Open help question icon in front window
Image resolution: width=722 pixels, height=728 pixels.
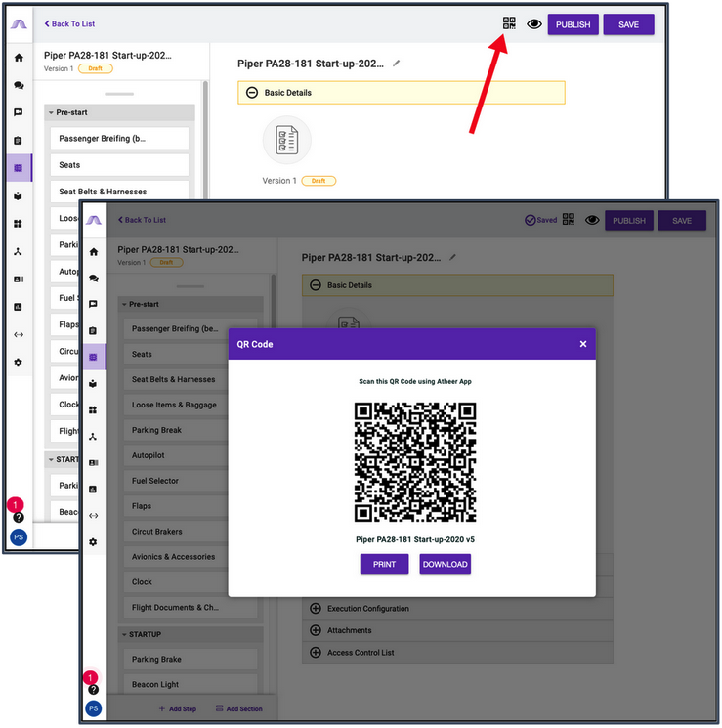coord(94,690)
